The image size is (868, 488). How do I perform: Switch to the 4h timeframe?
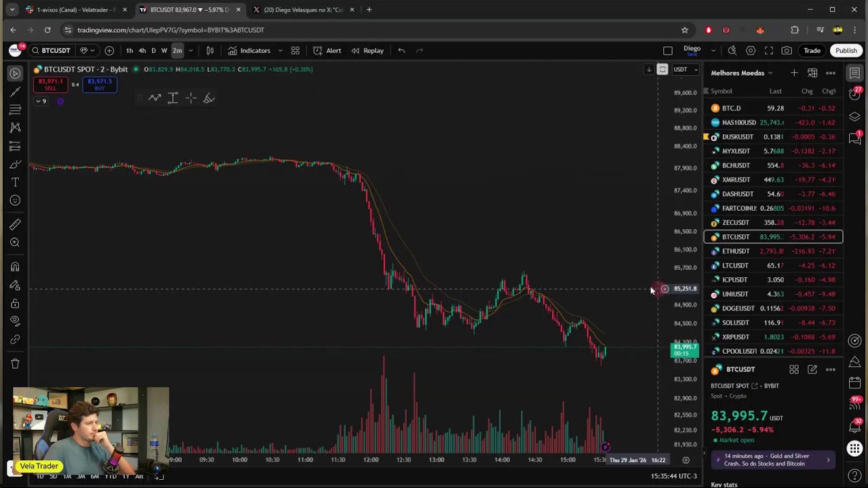pyautogui.click(x=142, y=50)
